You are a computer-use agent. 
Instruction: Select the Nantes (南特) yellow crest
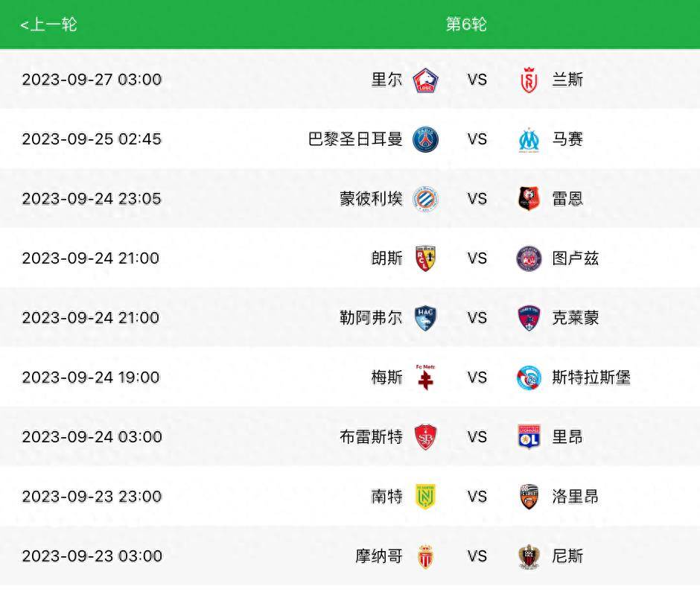point(426,497)
